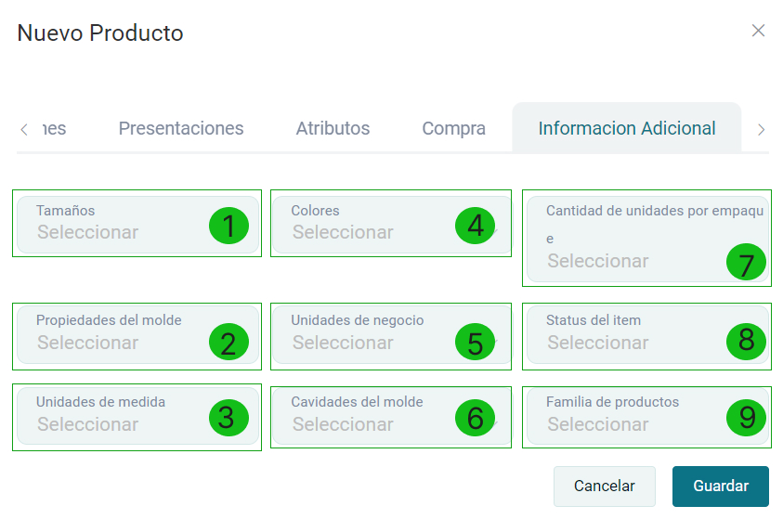The image size is (783, 532).
Task: Open the Familia de productos dropdown
Action: point(632,416)
